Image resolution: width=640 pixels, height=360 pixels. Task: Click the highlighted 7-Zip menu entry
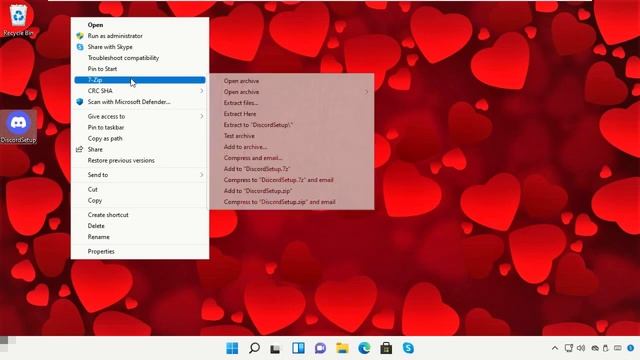click(x=140, y=80)
